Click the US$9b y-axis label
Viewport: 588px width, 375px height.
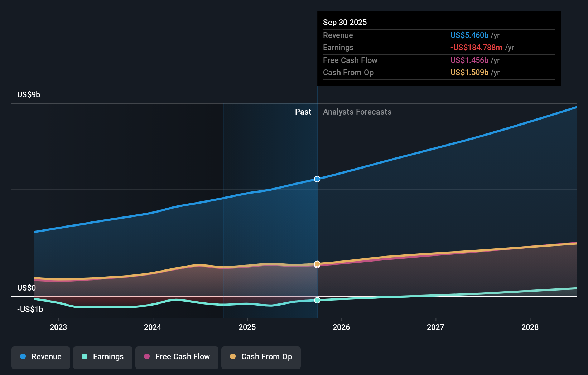click(29, 95)
